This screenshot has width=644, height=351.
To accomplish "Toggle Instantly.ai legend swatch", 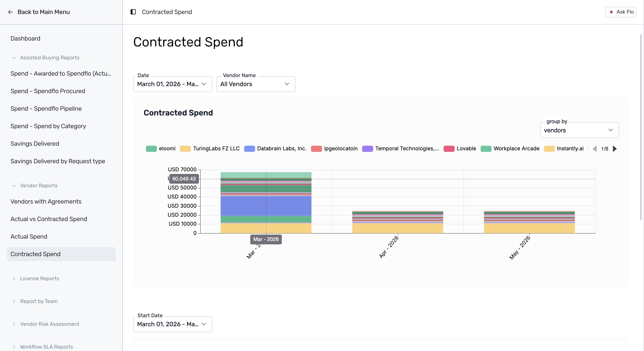I will [549, 149].
